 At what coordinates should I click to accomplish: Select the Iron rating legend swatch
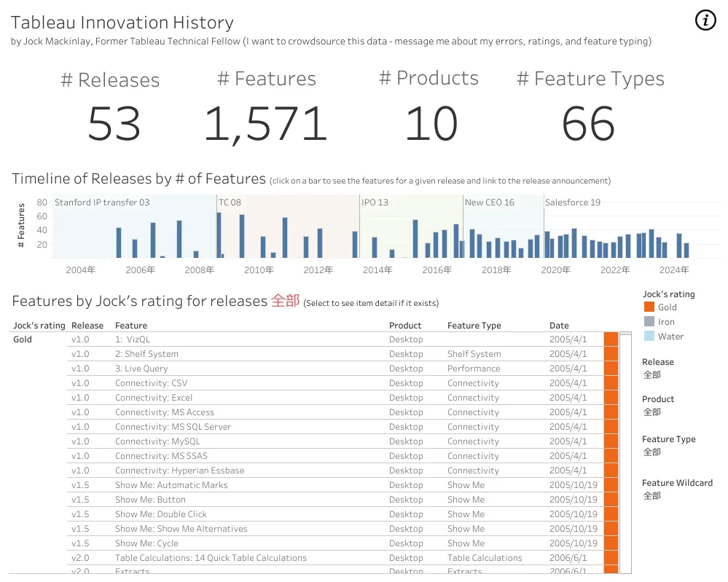(649, 322)
